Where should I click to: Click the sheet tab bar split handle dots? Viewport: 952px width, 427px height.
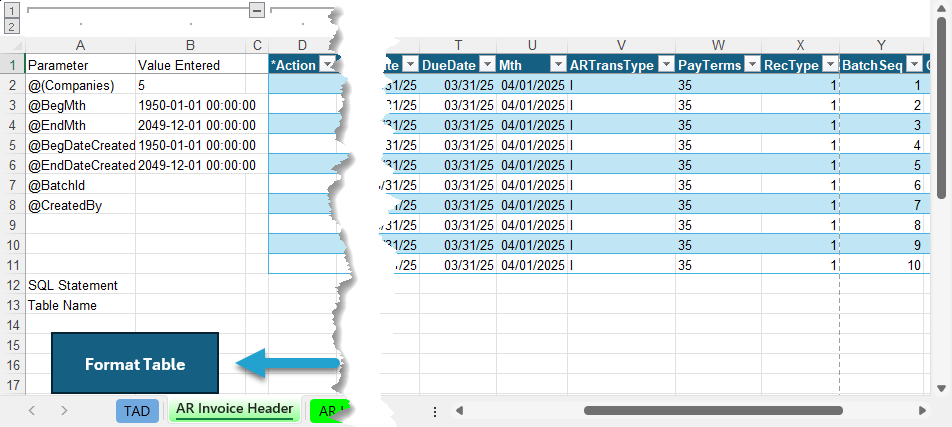point(435,412)
